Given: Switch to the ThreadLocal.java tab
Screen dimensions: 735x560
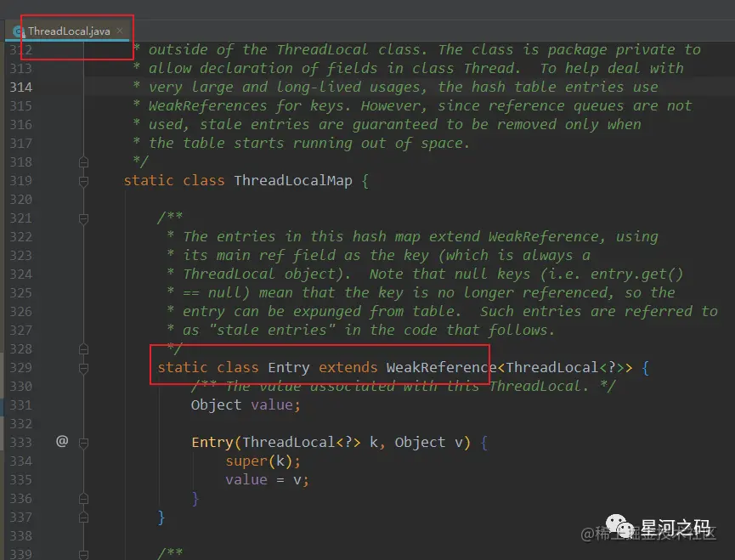Looking at the screenshot, I should click(x=69, y=31).
